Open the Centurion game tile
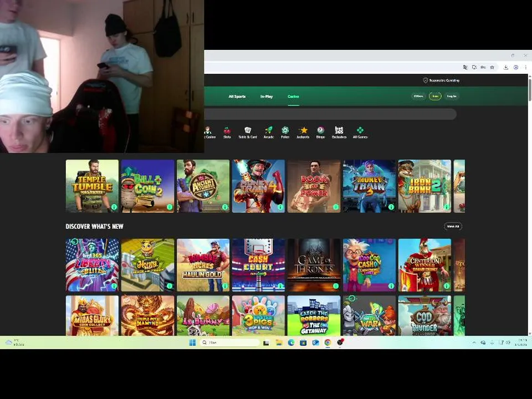 [x=424, y=265]
